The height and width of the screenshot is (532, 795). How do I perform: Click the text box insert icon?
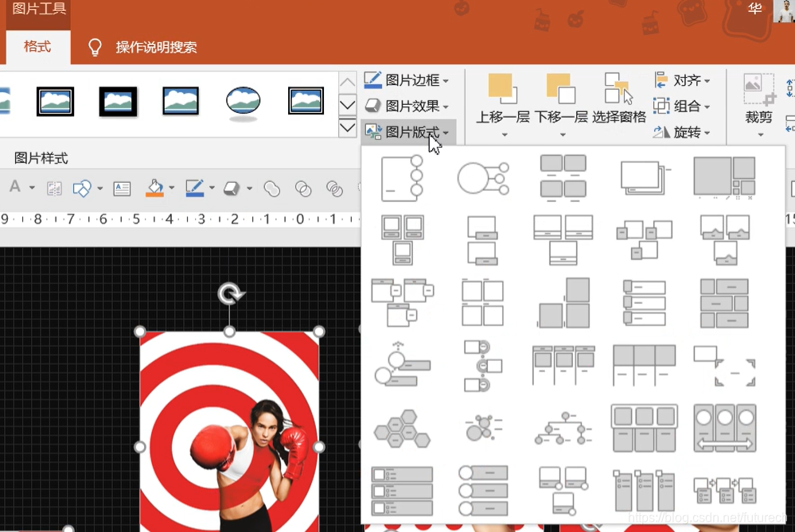[122, 188]
